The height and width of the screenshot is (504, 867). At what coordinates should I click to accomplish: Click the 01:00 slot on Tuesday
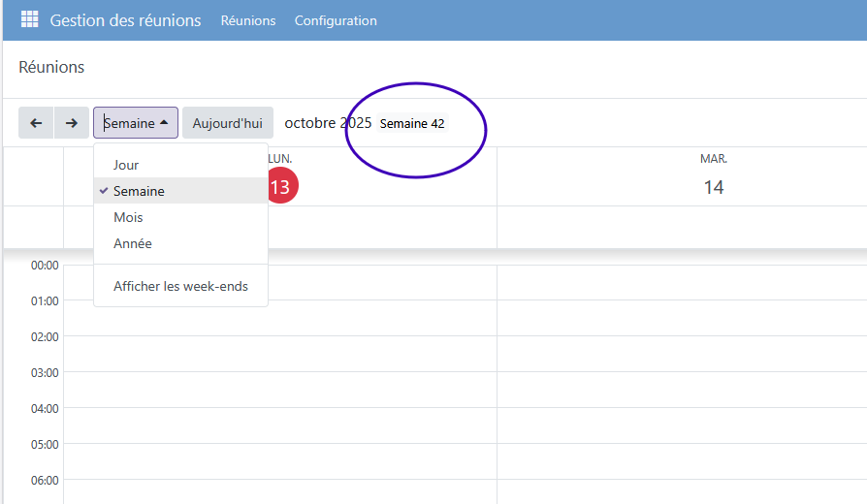tap(682, 318)
